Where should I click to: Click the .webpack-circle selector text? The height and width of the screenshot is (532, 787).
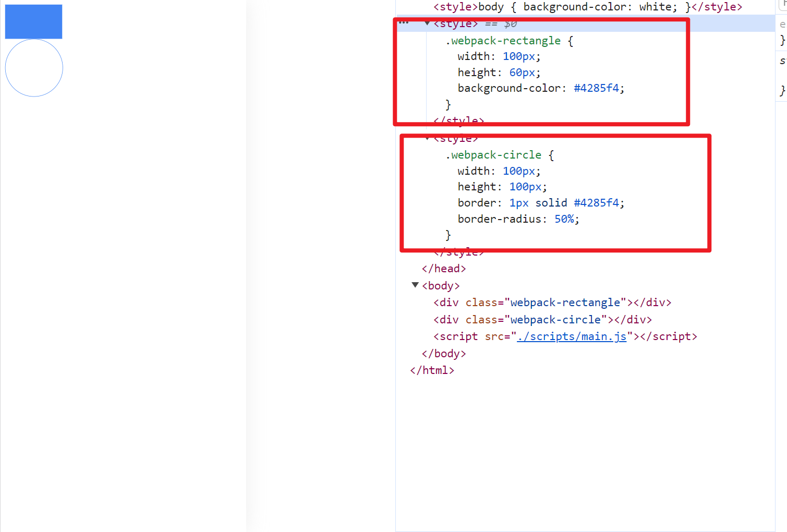[x=493, y=155]
